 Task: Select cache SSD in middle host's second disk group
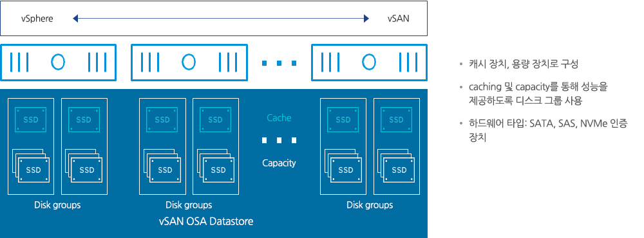tap(216, 119)
